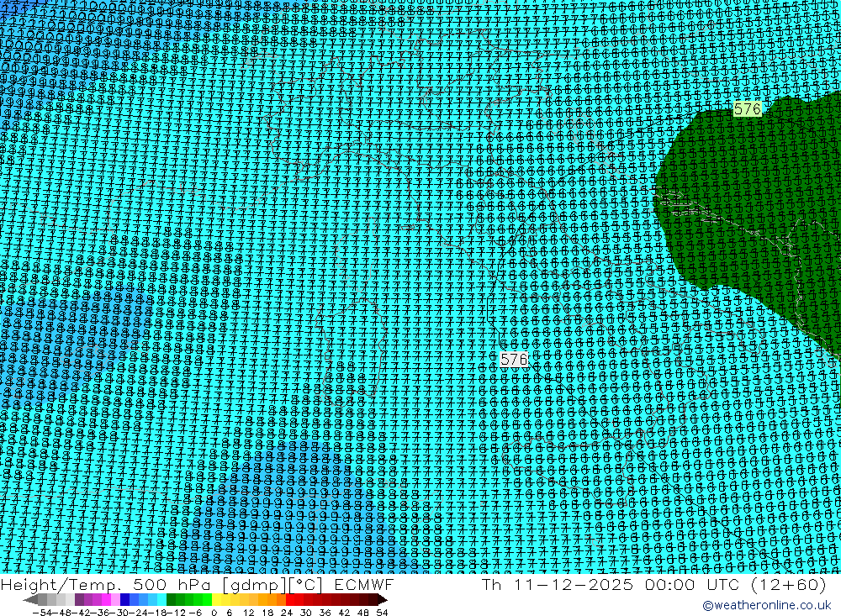Click the [°C] unit text in the title
The width and height of the screenshot is (841, 616).
point(306,586)
